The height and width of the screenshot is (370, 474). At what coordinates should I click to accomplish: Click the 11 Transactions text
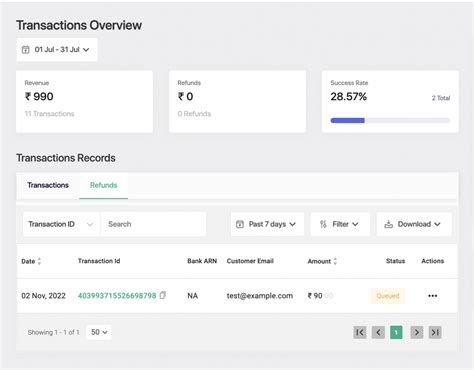tap(49, 114)
